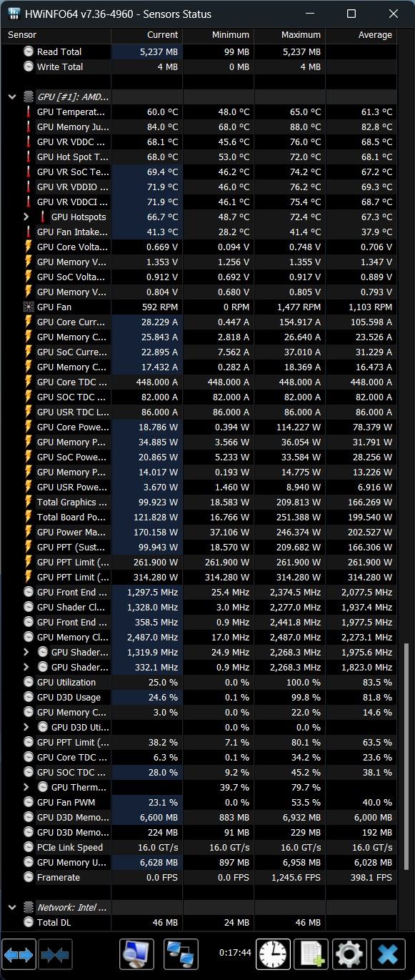This screenshot has width=415, height=980.
Task: Collapse the Network: Intel sensor group
Action: pos(12,907)
